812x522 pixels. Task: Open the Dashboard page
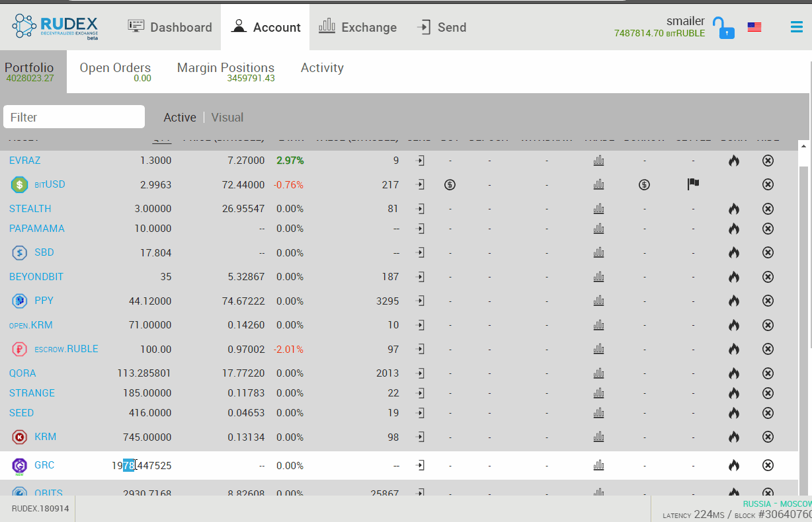(170, 27)
